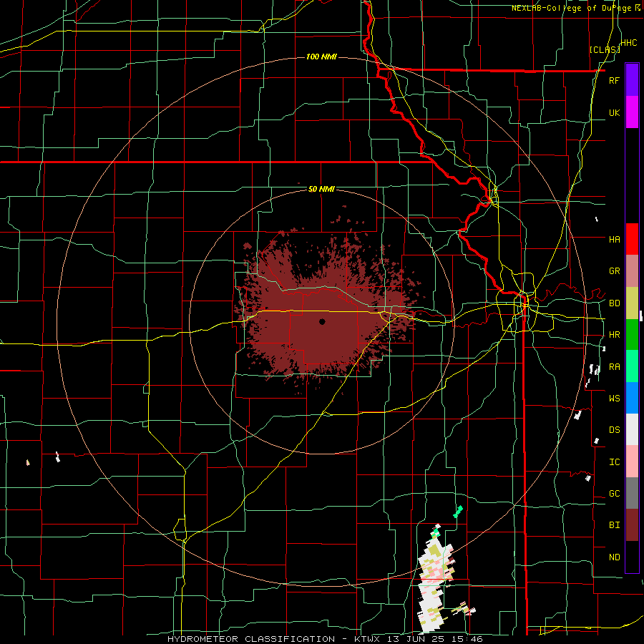Viewport: 644px width, 644px height.
Task: Click the 'UK' legend label
Action: pyautogui.click(x=614, y=112)
